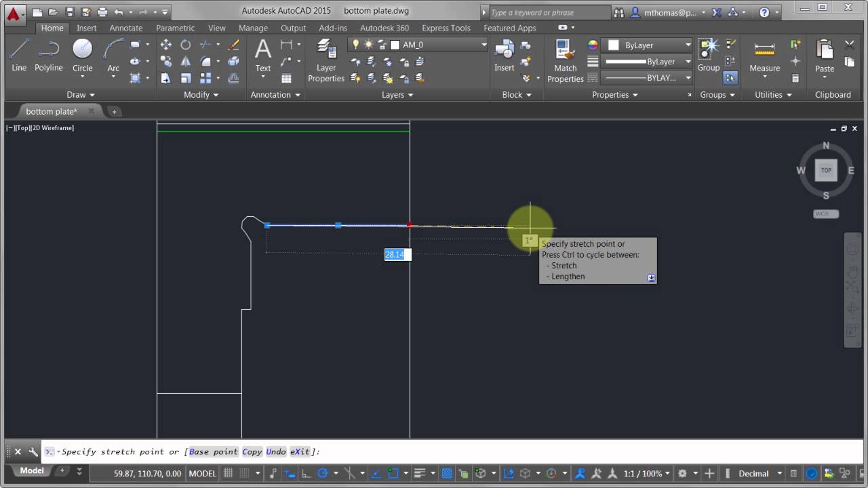Open the AM_0 layer dropdown
Viewport: 868px width, 488px height.
click(484, 45)
